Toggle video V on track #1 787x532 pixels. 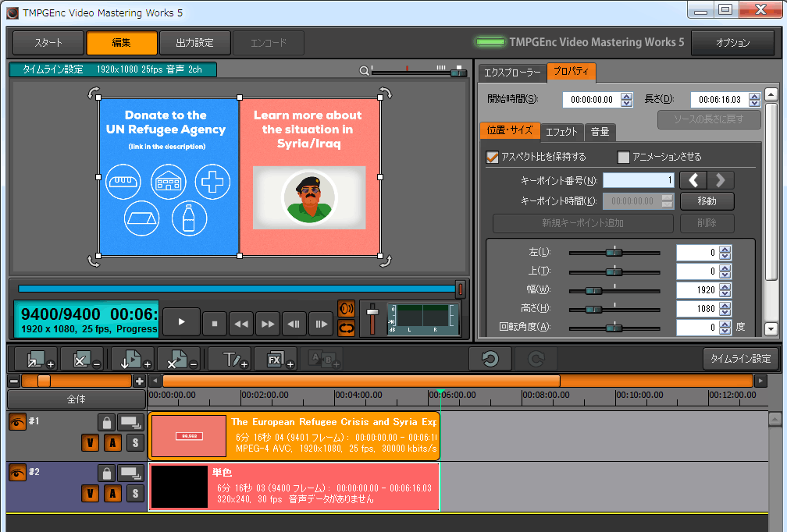point(90,443)
